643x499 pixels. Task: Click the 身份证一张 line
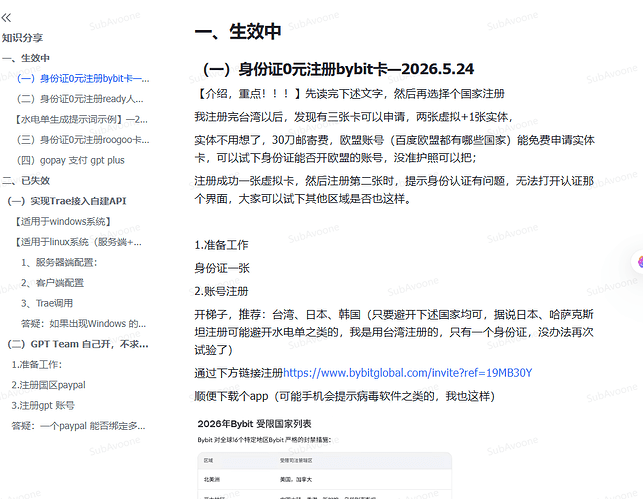(x=222, y=268)
